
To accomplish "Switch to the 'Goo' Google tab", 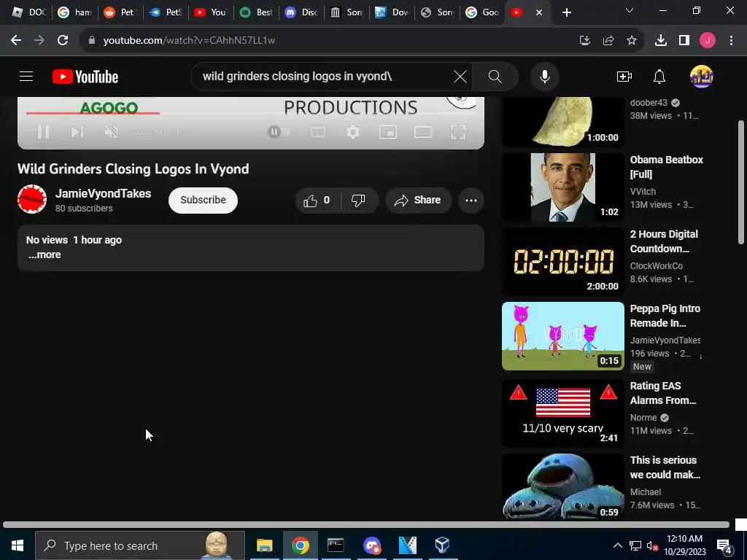I will click(x=483, y=12).
